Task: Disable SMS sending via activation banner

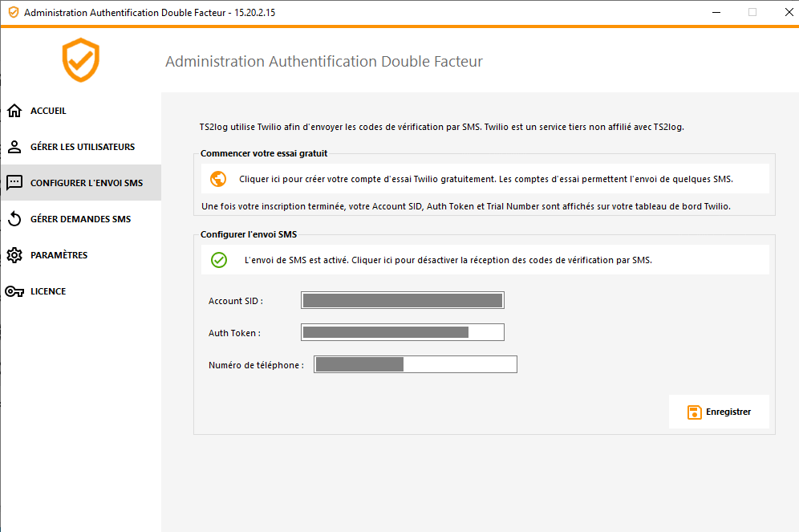Action: [x=485, y=260]
